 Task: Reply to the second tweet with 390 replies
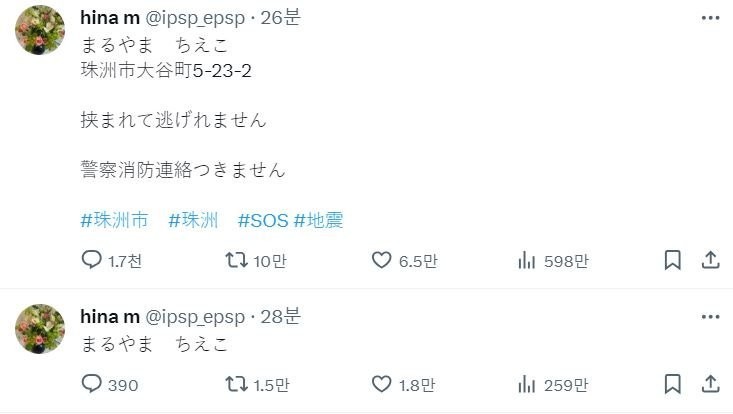[91, 385]
